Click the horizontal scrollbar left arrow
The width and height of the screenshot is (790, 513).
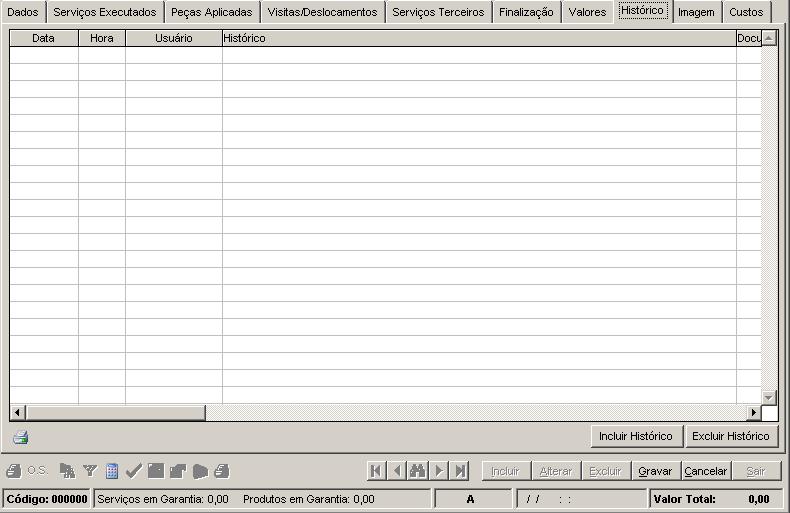(18, 413)
